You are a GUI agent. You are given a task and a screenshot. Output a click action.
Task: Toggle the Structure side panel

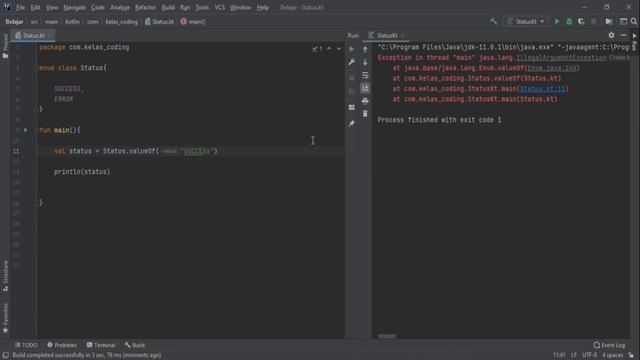5,276
